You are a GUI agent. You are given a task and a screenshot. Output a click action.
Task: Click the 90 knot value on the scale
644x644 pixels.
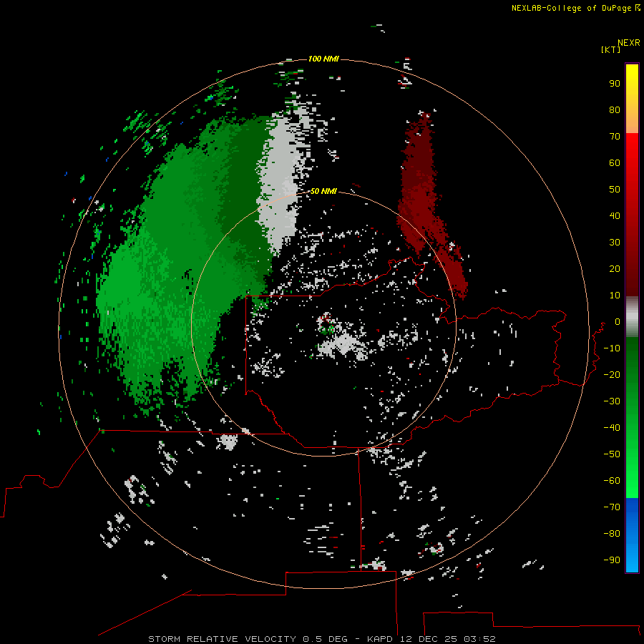pyautogui.click(x=615, y=84)
